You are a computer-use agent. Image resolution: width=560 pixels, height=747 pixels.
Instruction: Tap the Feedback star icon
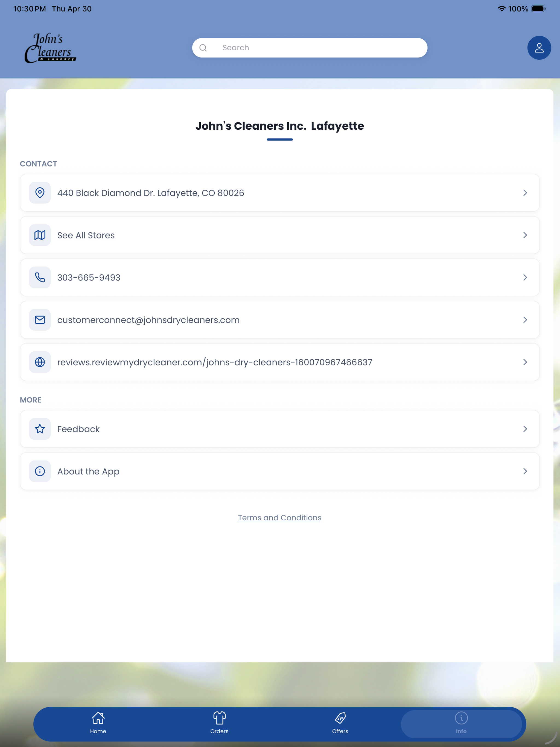tap(40, 429)
